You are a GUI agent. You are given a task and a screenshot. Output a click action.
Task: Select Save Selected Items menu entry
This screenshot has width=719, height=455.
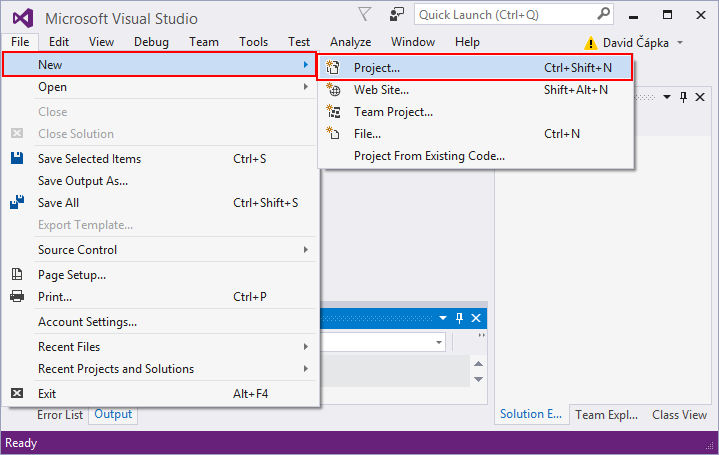(159, 158)
